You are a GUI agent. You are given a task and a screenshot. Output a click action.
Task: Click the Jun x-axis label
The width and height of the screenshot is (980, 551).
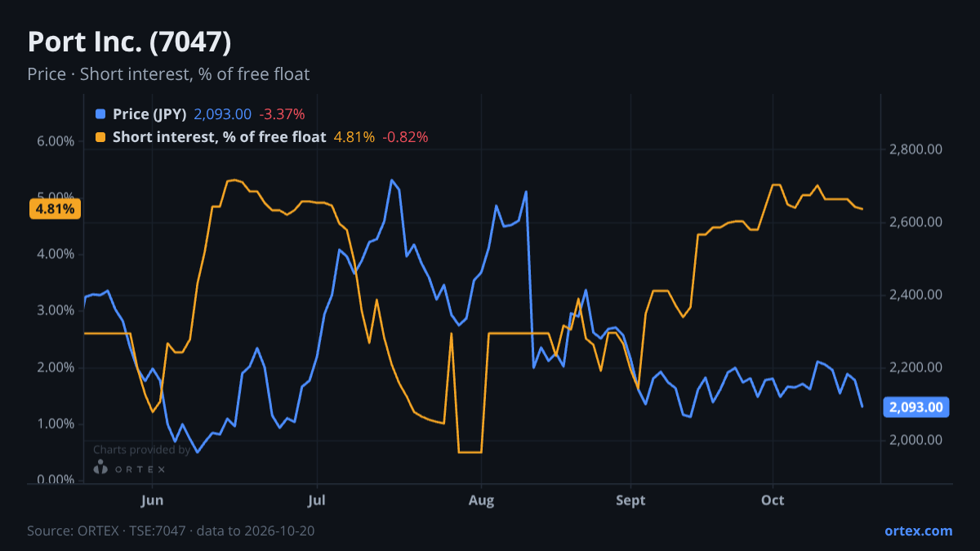tap(153, 500)
